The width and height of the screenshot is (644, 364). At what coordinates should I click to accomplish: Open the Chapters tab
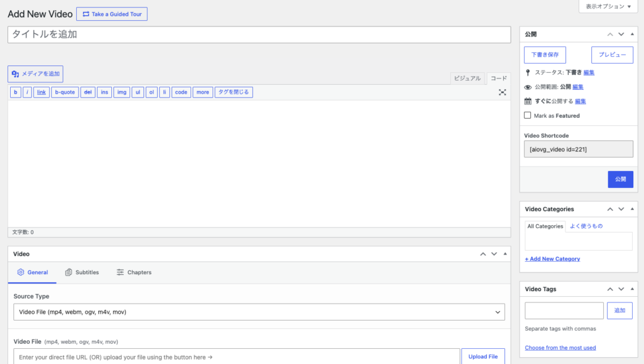pos(134,272)
